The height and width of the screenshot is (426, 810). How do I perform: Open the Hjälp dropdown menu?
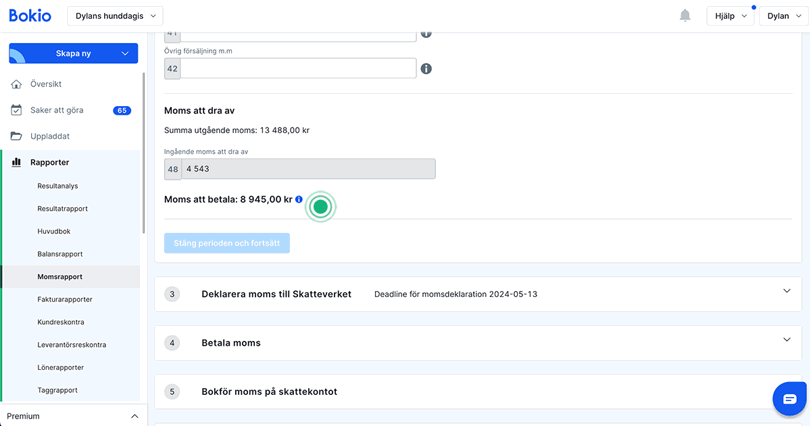tap(730, 16)
